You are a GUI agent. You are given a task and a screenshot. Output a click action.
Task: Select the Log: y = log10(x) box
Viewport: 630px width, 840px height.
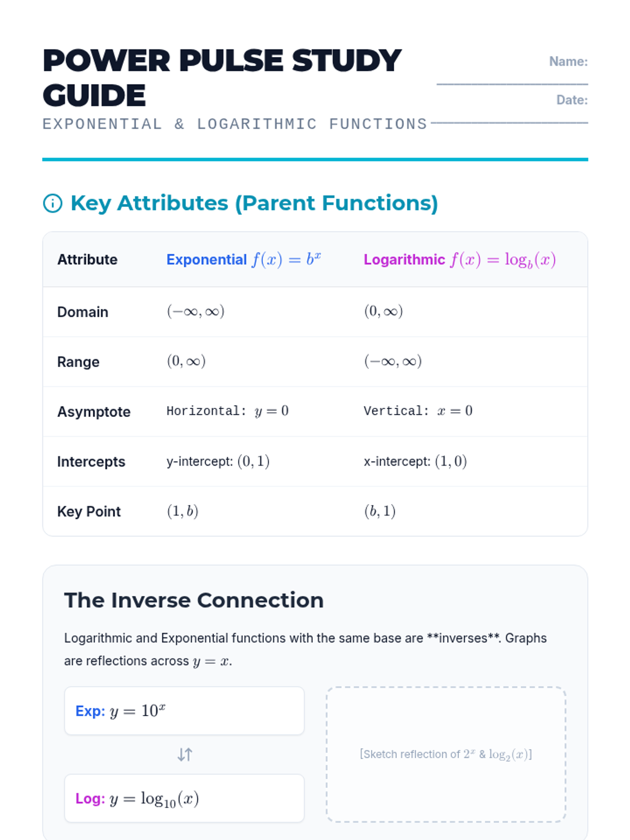[184, 798]
